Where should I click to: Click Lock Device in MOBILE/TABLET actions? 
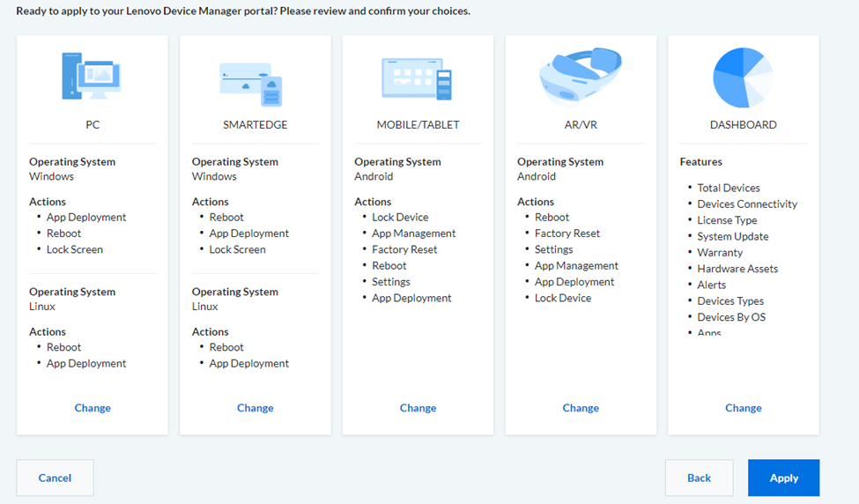(x=400, y=217)
